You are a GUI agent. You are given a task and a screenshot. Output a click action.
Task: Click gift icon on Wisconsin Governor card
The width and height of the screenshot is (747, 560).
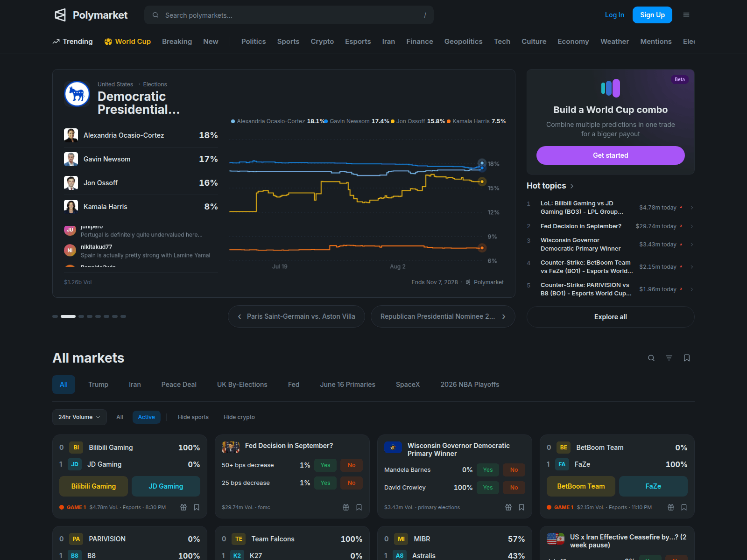(508, 507)
